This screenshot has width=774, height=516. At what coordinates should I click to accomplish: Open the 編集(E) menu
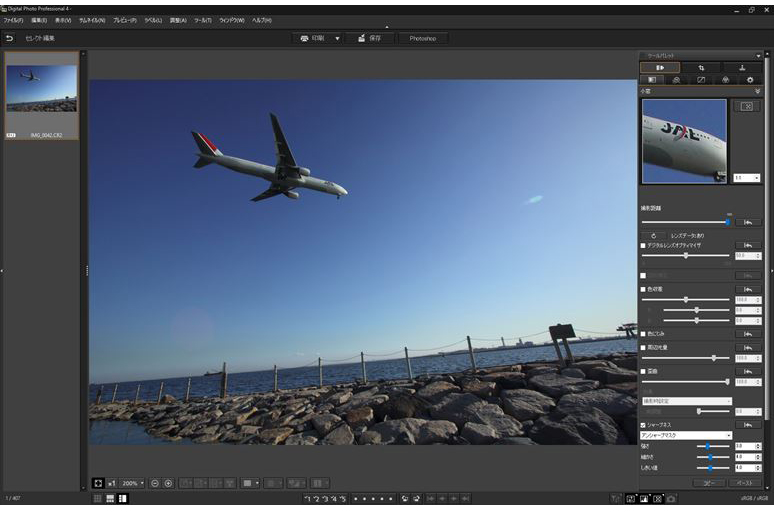(39, 20)
